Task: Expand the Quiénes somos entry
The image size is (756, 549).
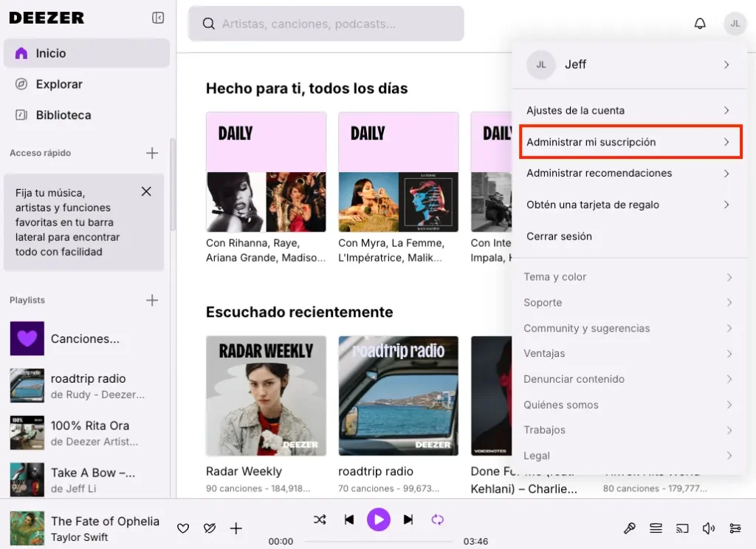Action: (x=628, y=405)
